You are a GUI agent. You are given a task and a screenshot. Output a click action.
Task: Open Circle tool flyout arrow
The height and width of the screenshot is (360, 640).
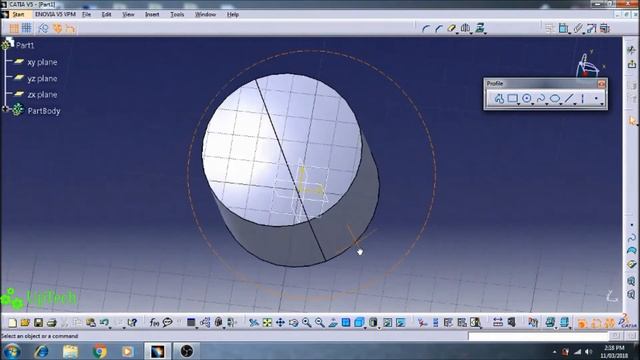coord(533,104)
